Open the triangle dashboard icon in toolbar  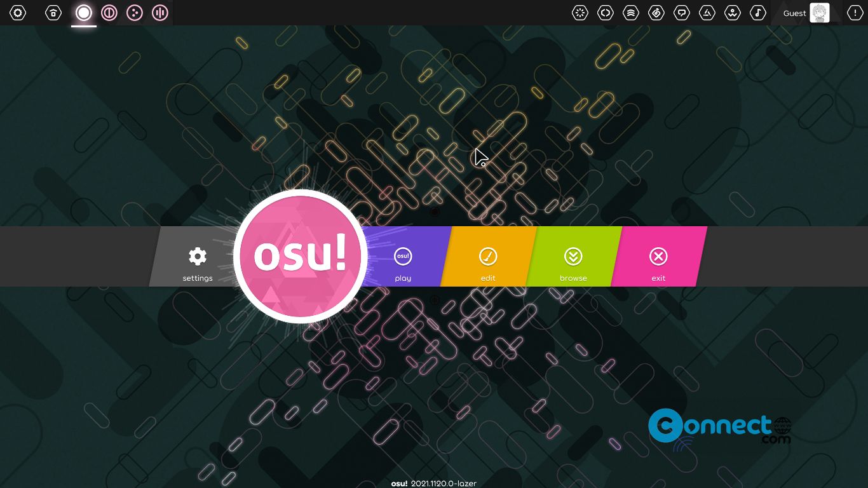707,13
